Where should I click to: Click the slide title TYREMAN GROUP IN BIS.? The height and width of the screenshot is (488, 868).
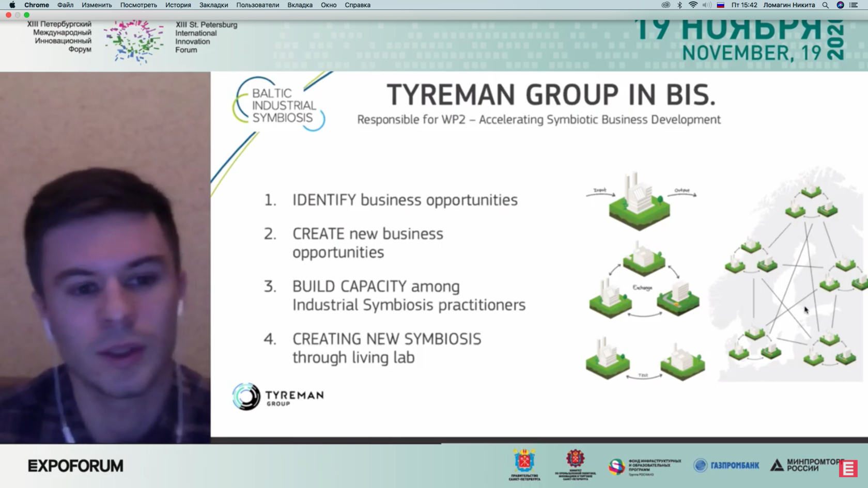(x=551, y=95)
